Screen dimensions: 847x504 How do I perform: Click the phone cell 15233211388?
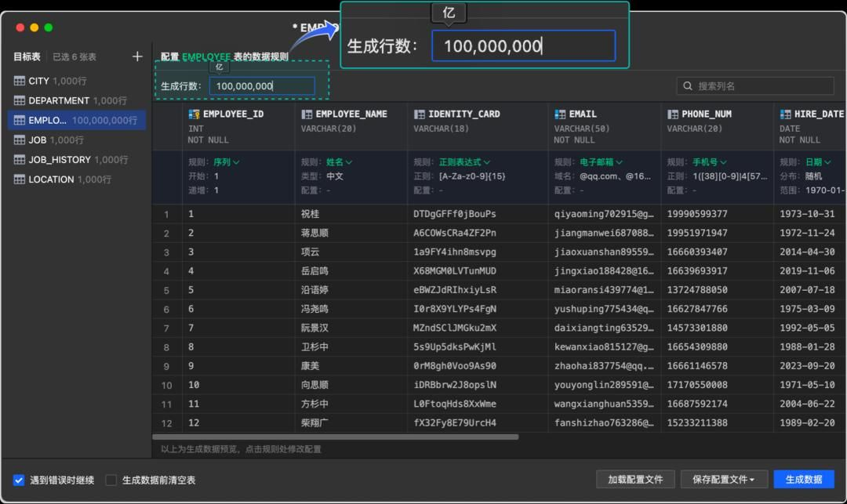697,422
